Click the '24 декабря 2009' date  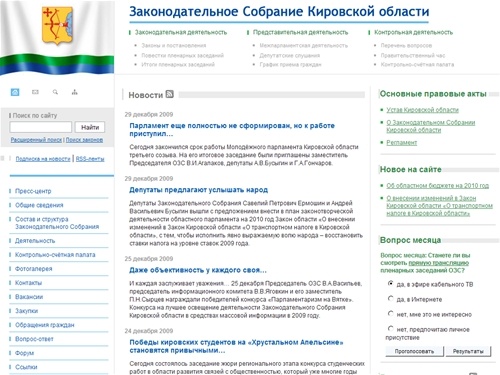tap(149, 331)
